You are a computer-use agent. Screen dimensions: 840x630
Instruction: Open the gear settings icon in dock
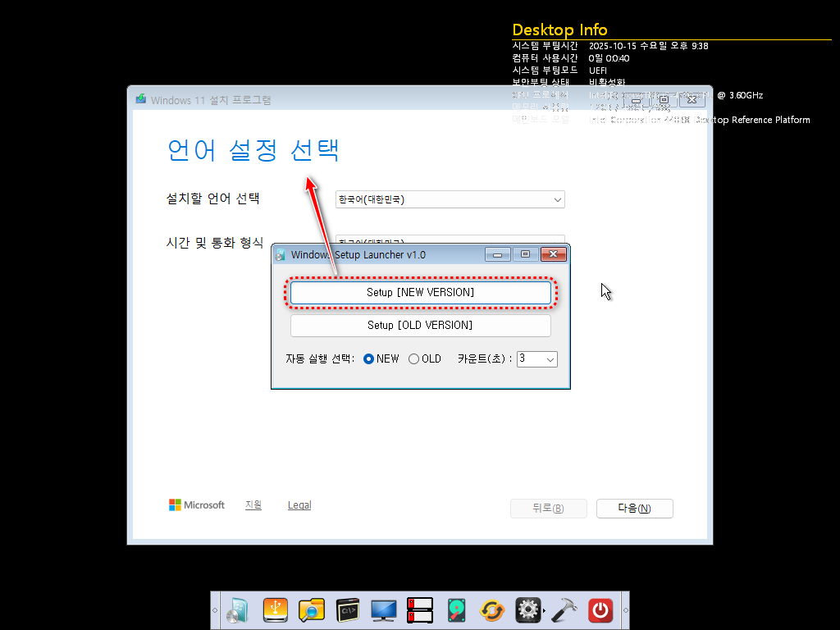tap(527, 610)
